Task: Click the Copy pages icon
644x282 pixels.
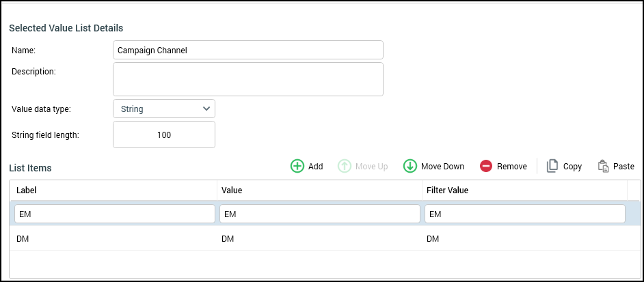Action: point(552,166)
